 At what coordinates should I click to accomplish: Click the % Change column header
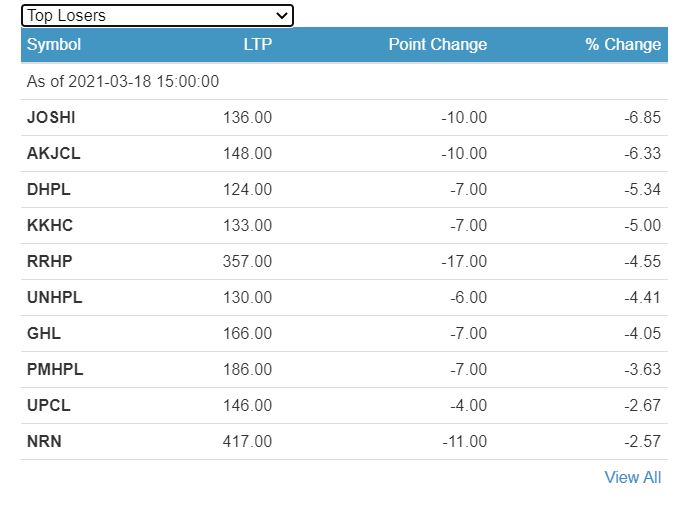623,44
